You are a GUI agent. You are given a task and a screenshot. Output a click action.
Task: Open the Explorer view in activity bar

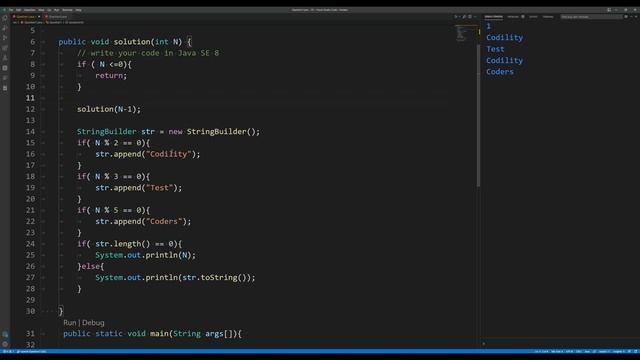pyautogui.click(x=5, y=18)
